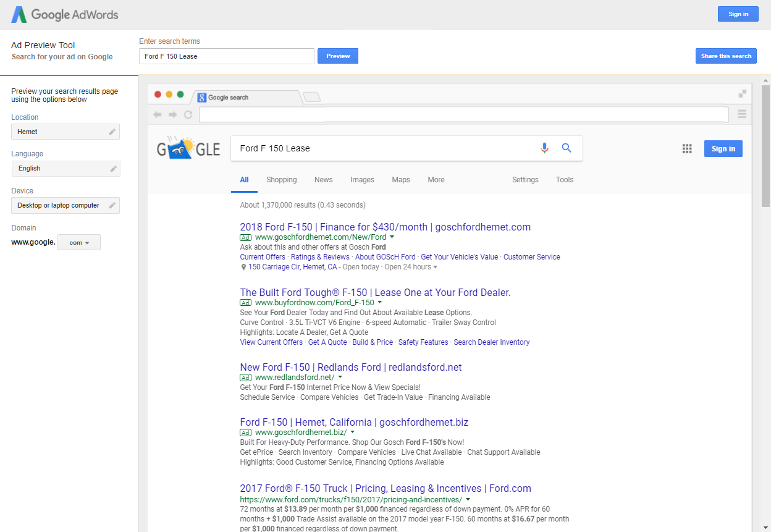Open the Google apps grid icon

click(x=687, y=148)
